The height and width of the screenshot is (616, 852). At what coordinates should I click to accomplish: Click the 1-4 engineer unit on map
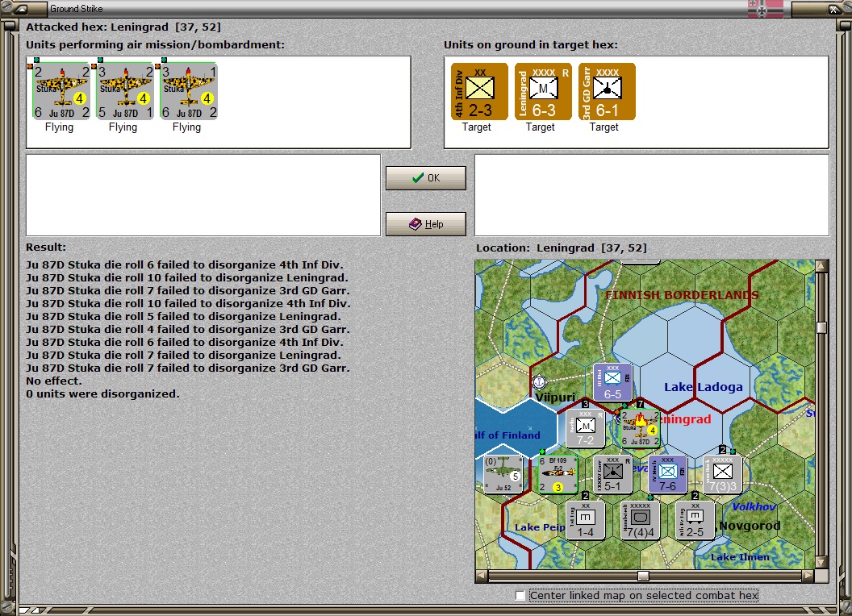pos(585,520)
